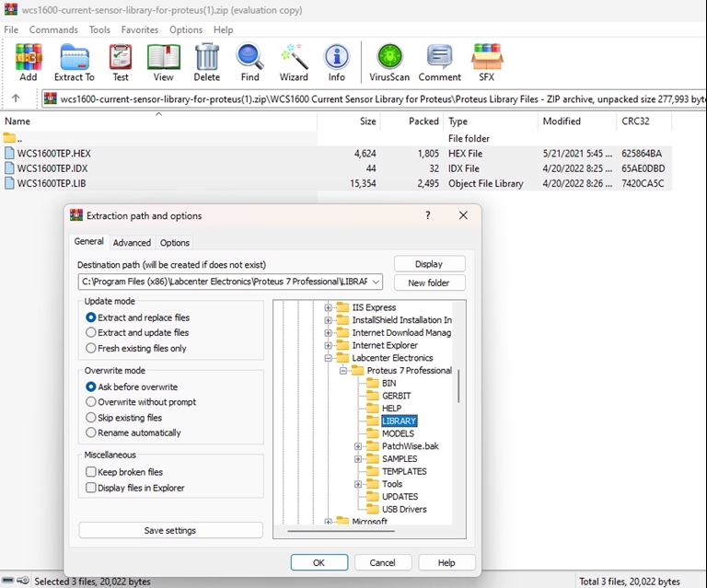The width and height of the screenshot is (707, 588).
Task: Expand the PatchWise.bak folder node
Action: (x=358, y=446)
